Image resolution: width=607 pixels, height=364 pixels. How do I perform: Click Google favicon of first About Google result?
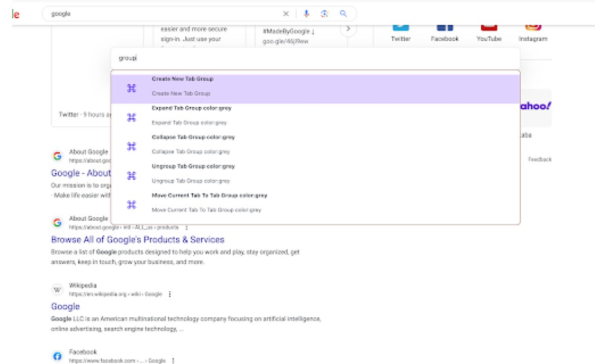(x=57, y=156)
